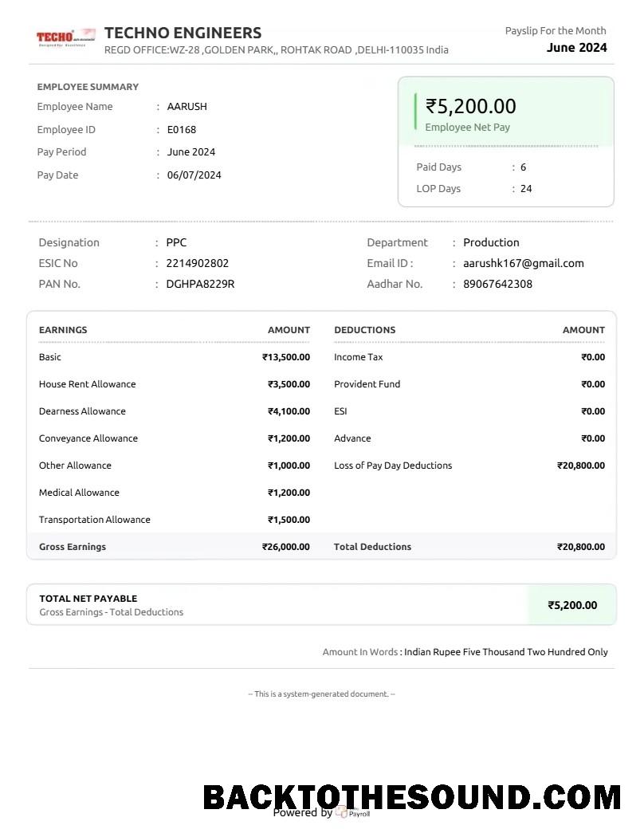The width and height of the screenshot is (644, 833).
Task: Click the Dearness Allowance amount ₹4,100.00
Action: tap(289, 412)
